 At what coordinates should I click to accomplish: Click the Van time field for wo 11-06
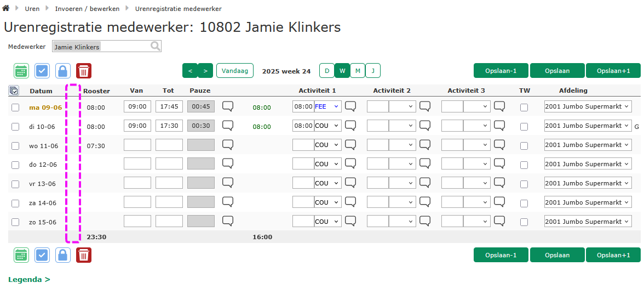137,145
